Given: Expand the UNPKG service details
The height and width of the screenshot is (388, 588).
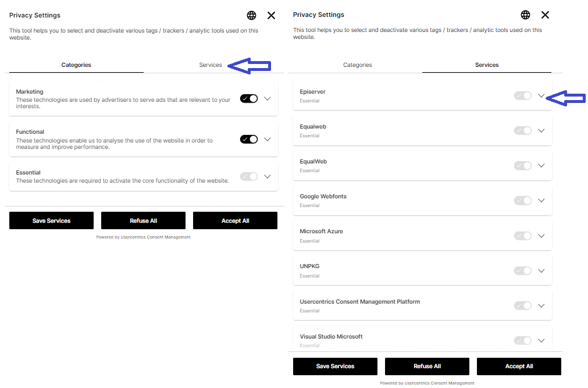Looking at the screenshot, I should point(541,270).
